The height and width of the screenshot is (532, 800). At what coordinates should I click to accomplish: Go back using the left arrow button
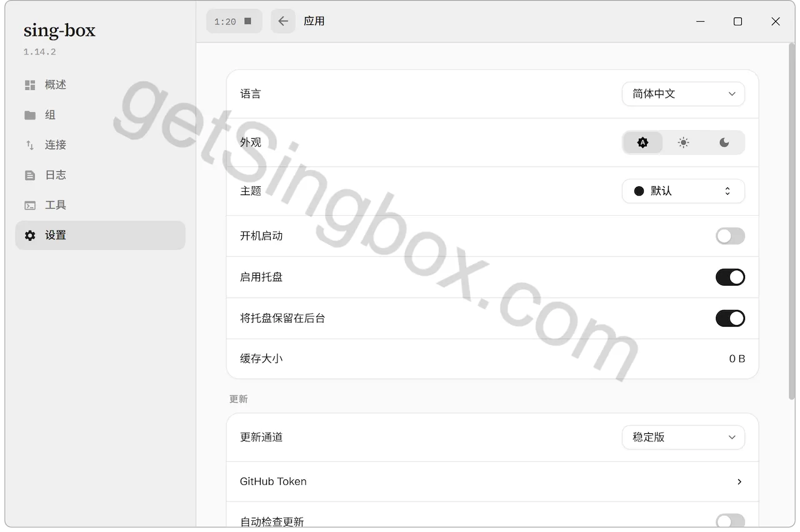click(x=283, y=21)
